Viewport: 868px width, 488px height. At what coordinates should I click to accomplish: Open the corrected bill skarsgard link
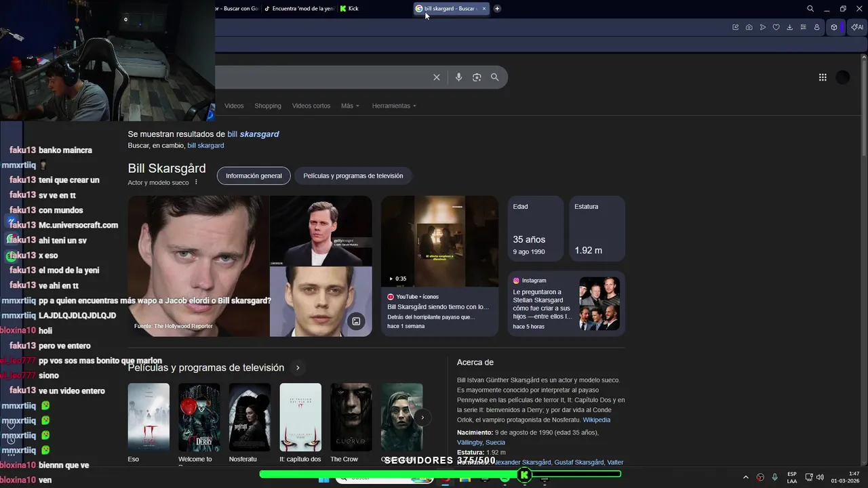pyautogui.click(x=253, y=134)
